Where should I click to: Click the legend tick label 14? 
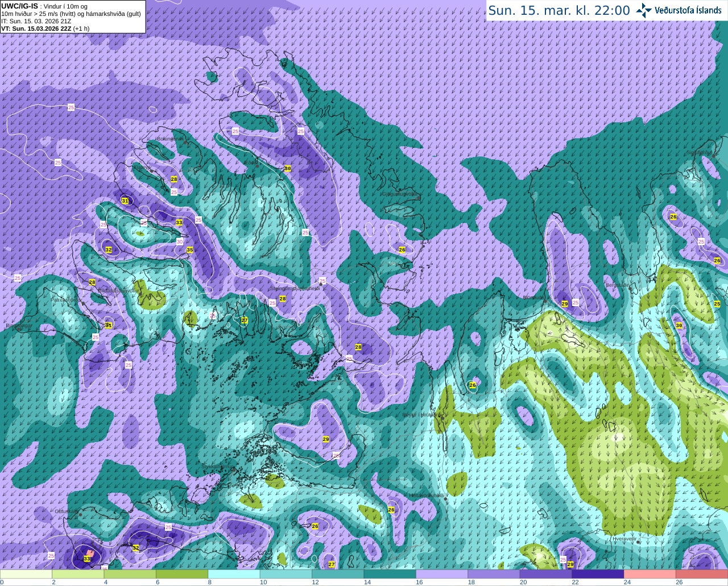click(367, 582)
